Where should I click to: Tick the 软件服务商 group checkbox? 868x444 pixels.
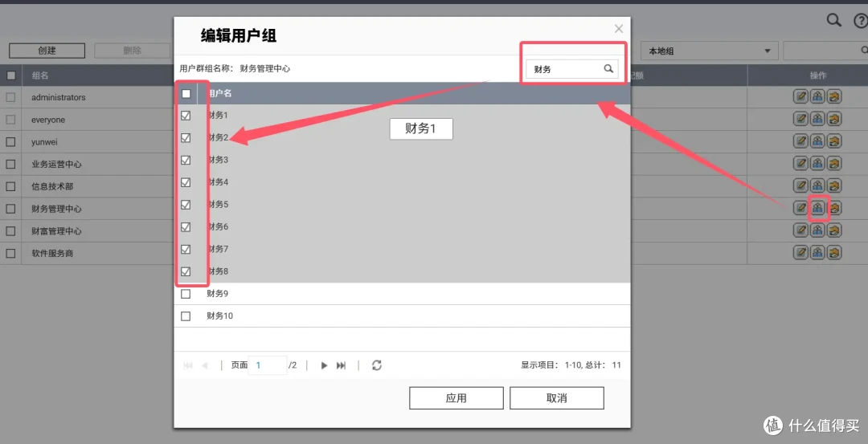(10, 253)
